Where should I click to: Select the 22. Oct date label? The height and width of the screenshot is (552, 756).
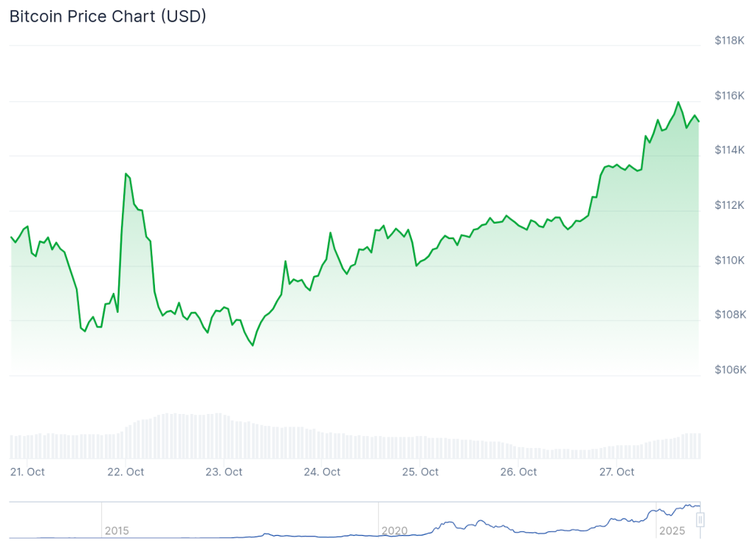[x=126, y=472]
